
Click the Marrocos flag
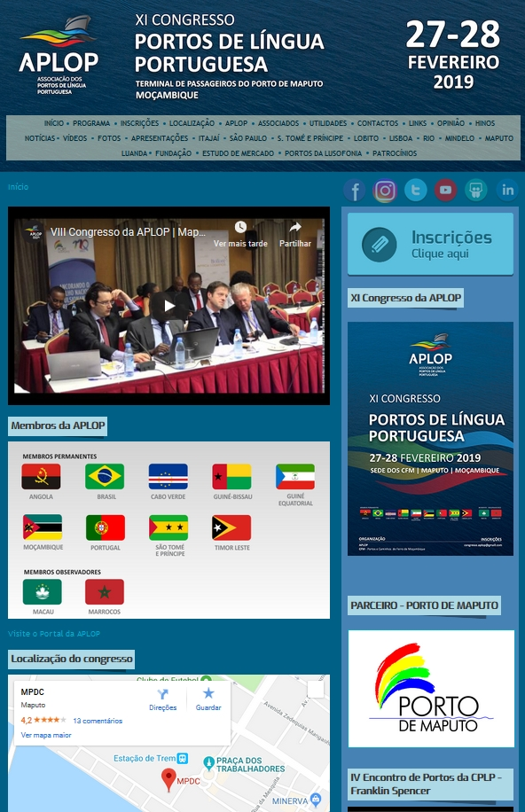105,591
